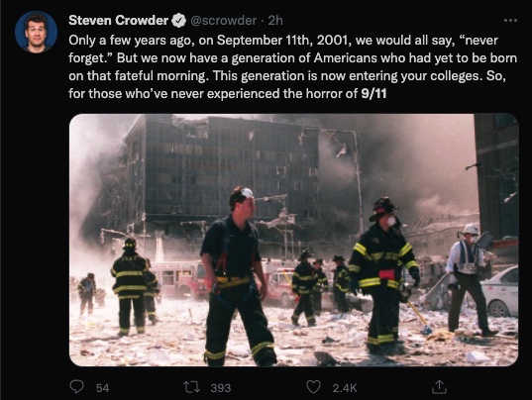The width and height of the screenshot is (532, 400).
Task: Open the three-dot more options menu
Action: pyautogui.click(x=510, y=21)
